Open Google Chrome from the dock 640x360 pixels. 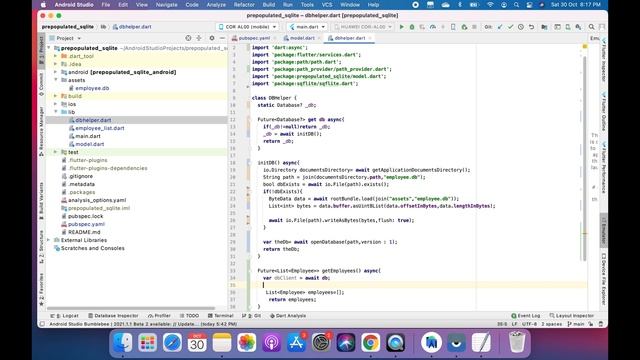coord(371,342)
